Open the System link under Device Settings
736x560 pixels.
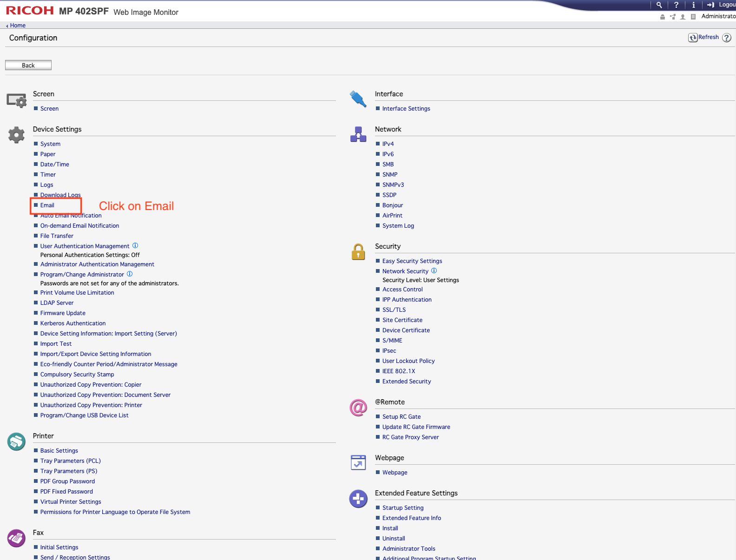(50, 144)
